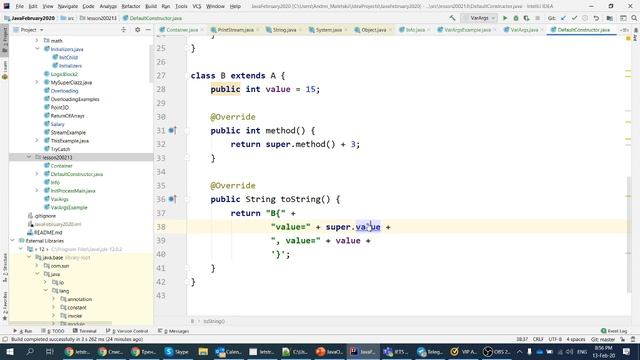Expand the ThisExample.java node
The width and height of the screenshot is (640, 360).
pos(37,140)
